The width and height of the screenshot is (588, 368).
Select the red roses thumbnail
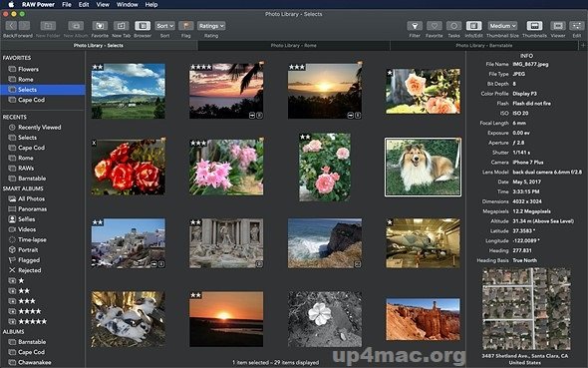[x=129, y=167]
